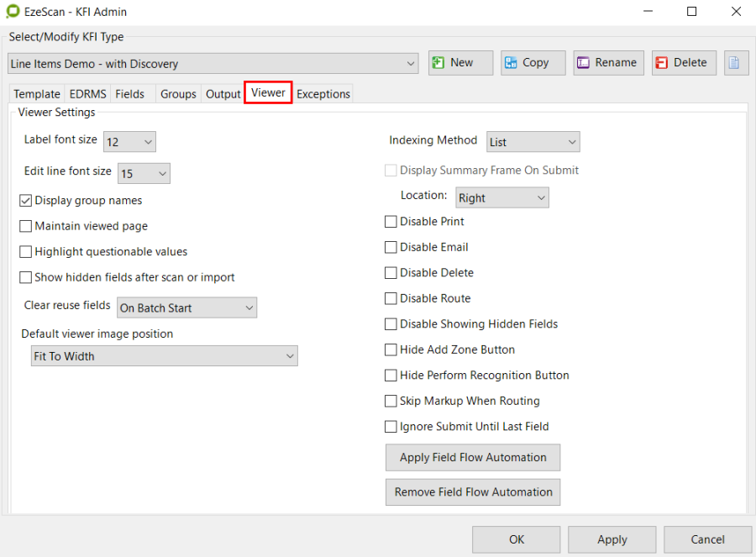Click the OK button
Screen dimensions: 756x557
pyautogui.click(x=516, y=539)
